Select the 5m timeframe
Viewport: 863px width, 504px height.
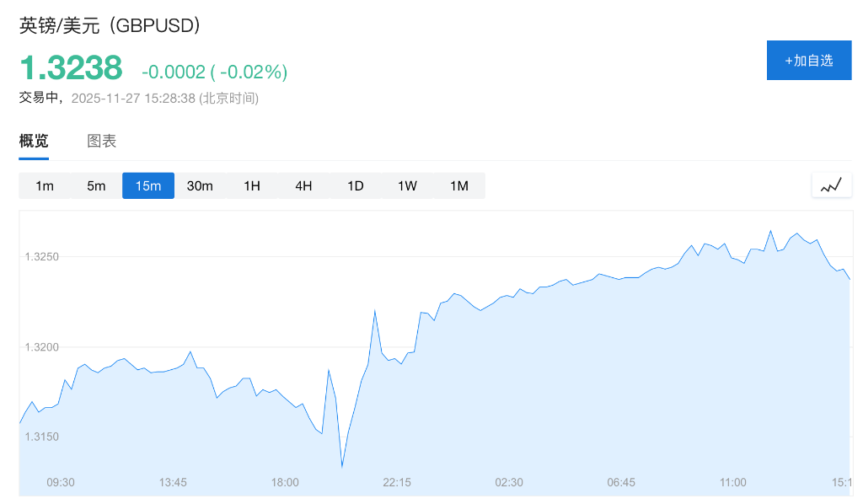click(96, 185)
